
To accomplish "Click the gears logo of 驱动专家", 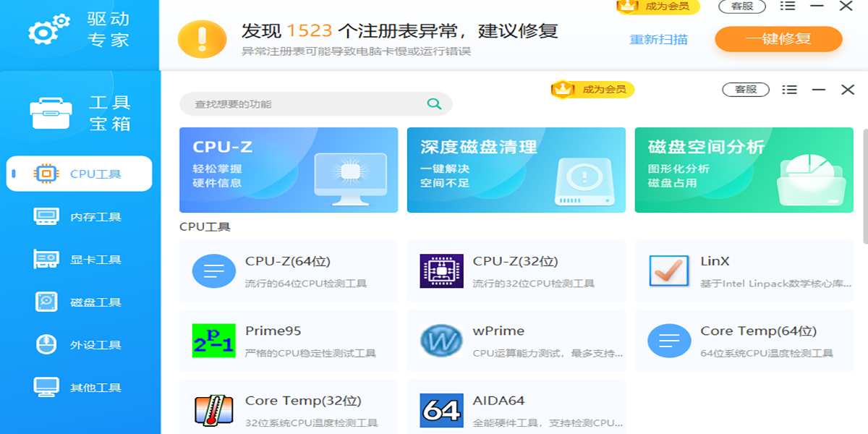I will (48, 29).
